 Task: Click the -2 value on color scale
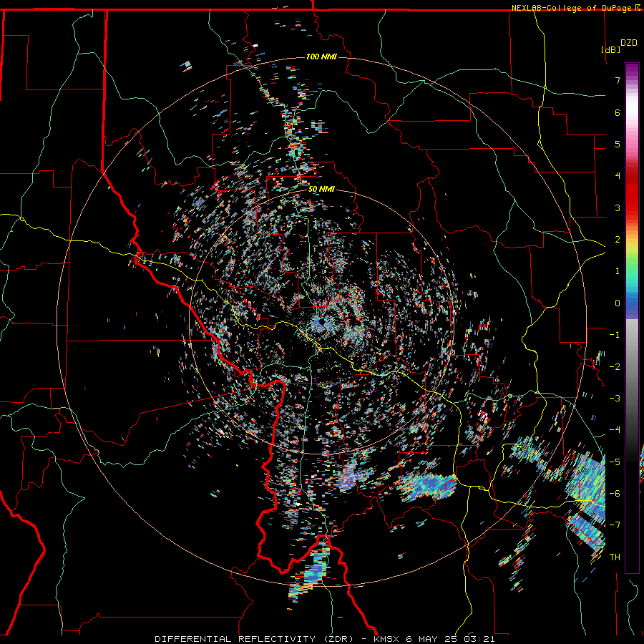(x=615, y=367)
